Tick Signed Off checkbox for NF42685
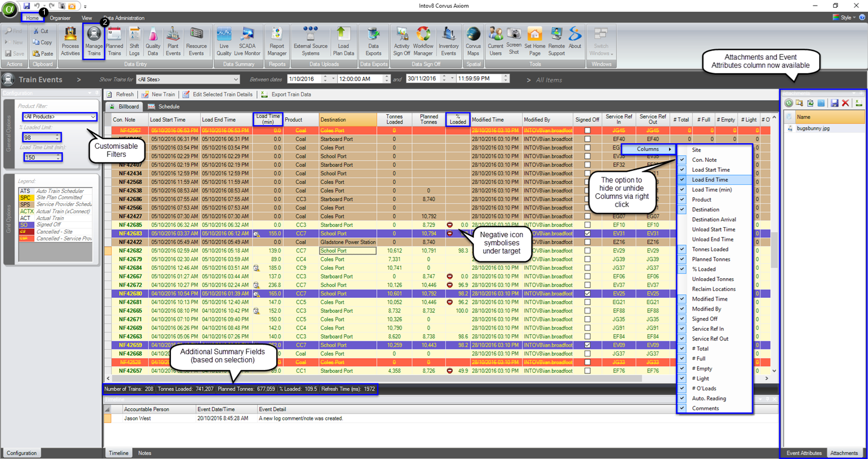 point(587,225)
